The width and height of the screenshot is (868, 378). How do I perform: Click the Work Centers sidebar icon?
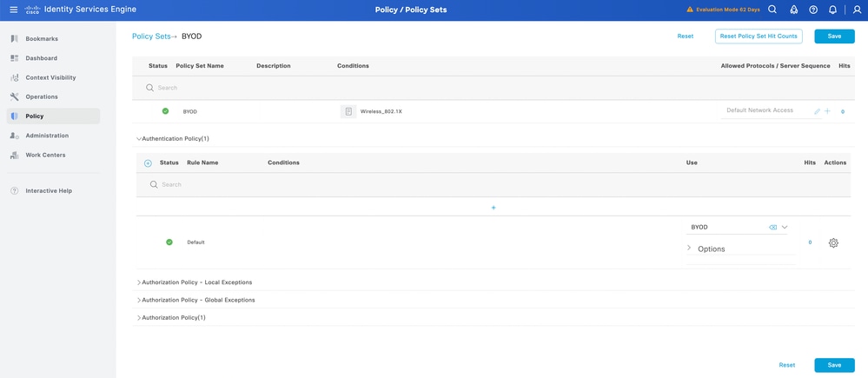pyautogui.click(x=15, y=155)
